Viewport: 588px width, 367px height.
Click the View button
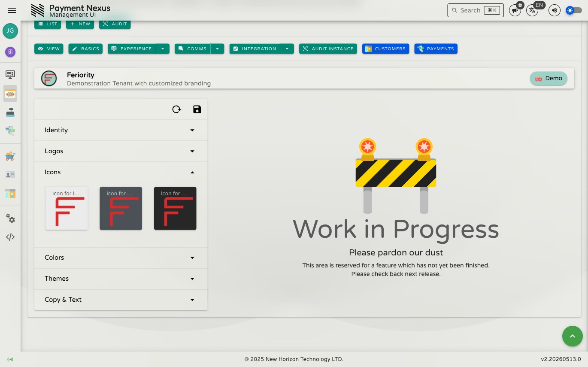click(49, 49)
